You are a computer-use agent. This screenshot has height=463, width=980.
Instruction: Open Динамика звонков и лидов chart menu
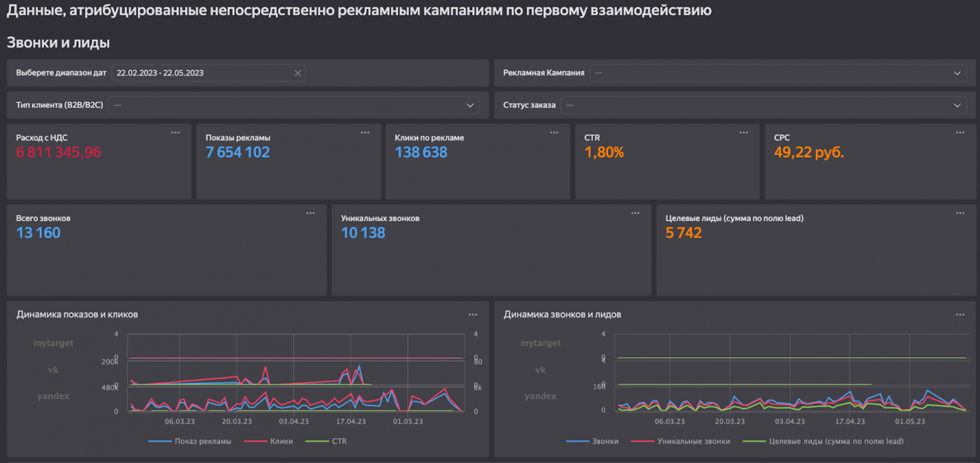(x=960, y=315)
